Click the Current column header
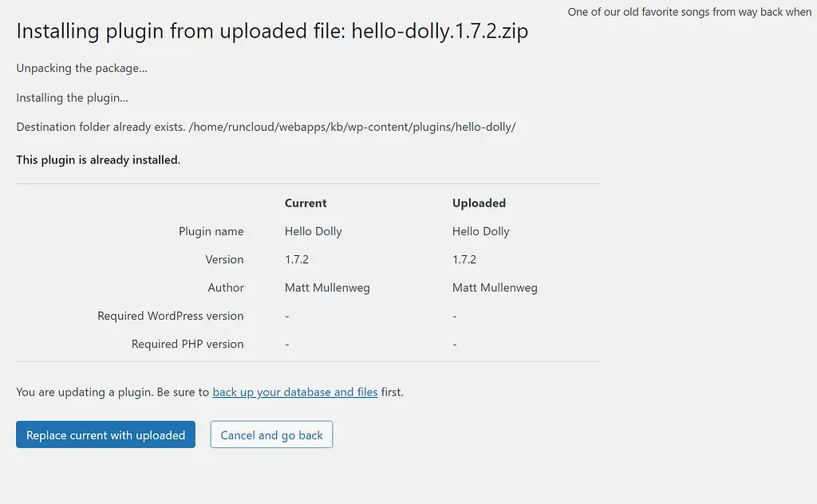The width and height of the screenshot is (817, 504). [x=306, y=203]
